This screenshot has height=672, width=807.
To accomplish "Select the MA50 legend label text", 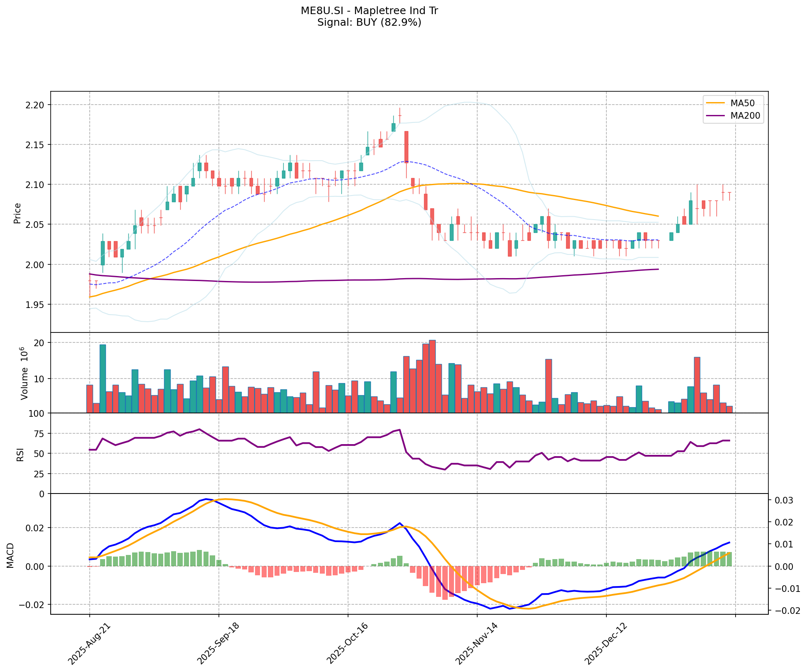I will (x=742, y=104).
